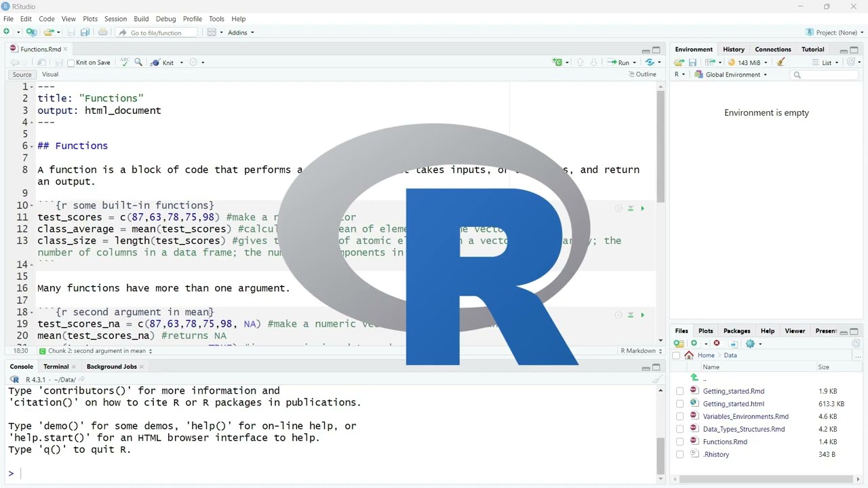Open the memory usage 143 MiB dropdown
Viewport: 868px width, 488px height.
click(x=748, y=62)
